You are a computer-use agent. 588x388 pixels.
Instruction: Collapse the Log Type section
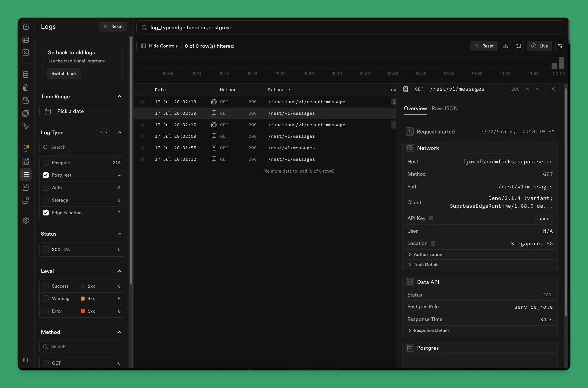tap(120, 132)
